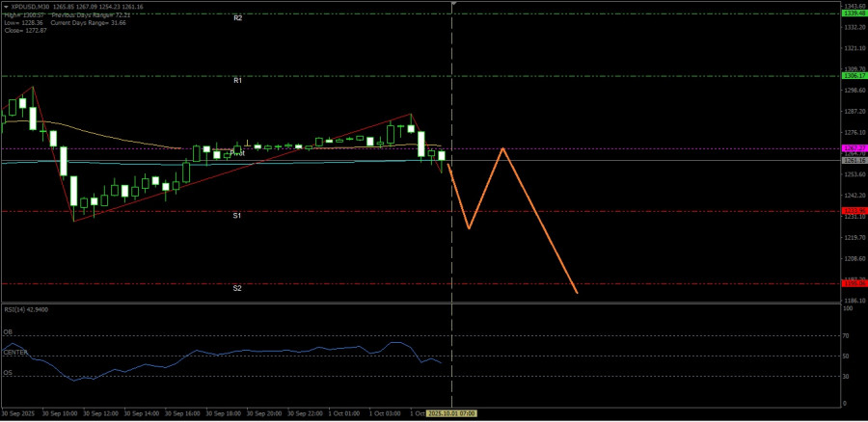Image resolution: width=868 pixels, height=422 pixels.
Task: Click the peak of the orange projection line
Action: click(502, 147)
